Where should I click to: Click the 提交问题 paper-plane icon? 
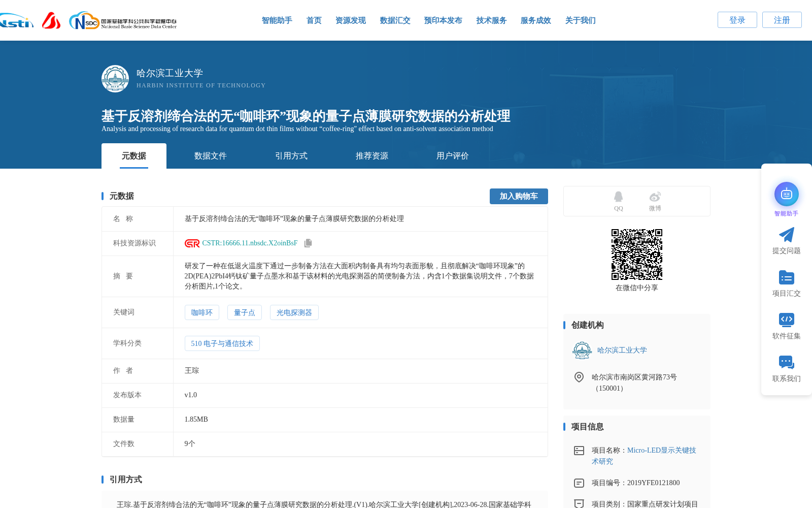click(x=787, y=235)
